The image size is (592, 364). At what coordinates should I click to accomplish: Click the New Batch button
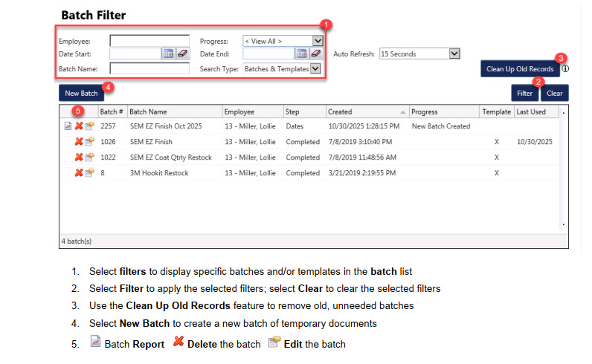coord(81,94)
